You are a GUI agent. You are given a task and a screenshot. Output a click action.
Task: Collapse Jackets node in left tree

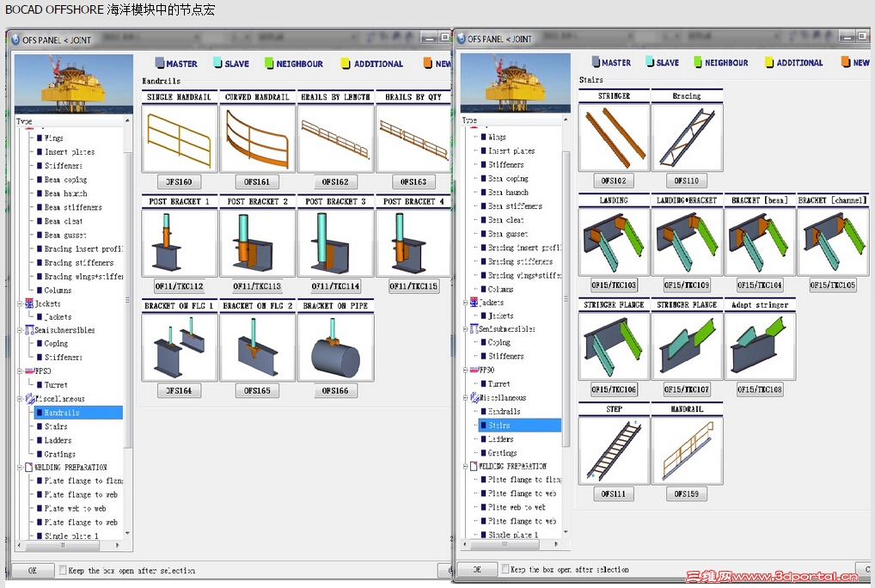(x=20, y=303)
